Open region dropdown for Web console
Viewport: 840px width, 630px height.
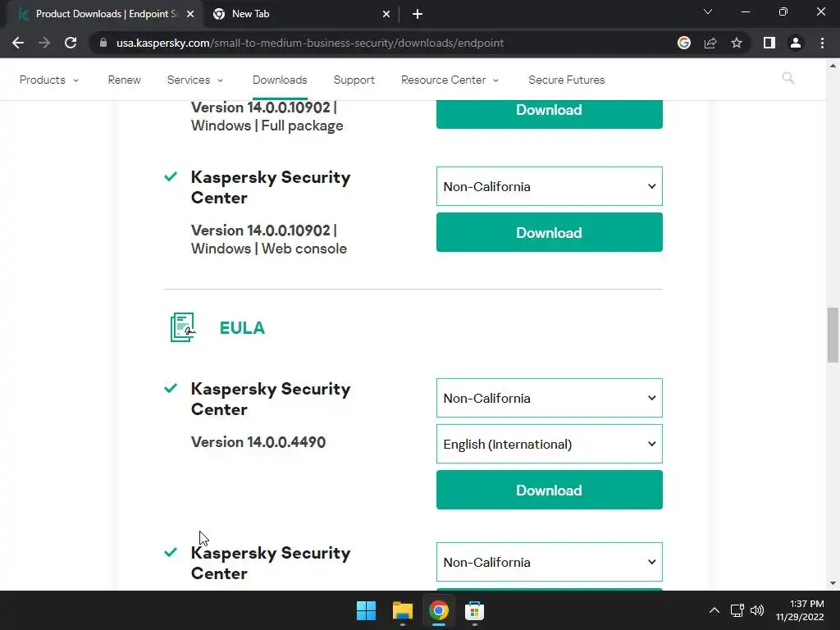(x=549, y=186)
